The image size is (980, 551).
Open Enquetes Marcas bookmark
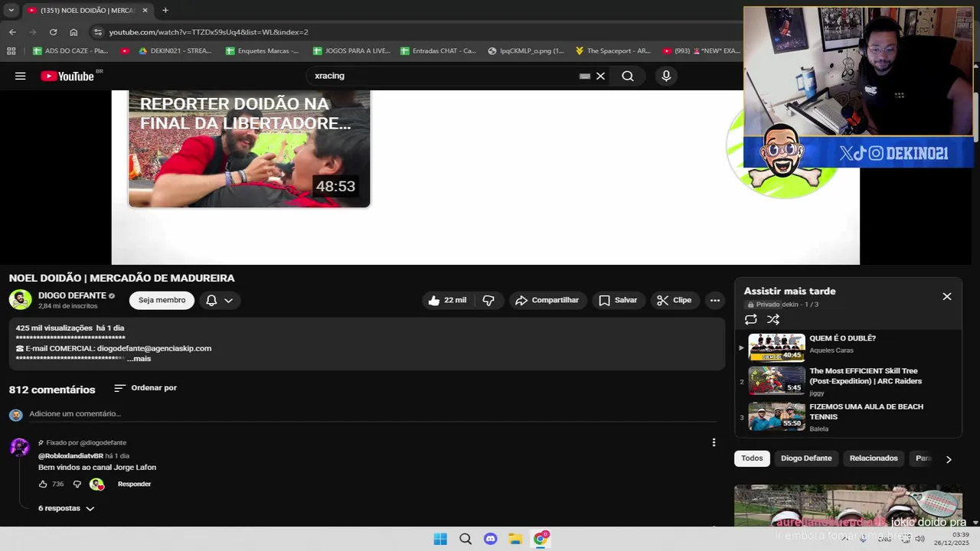[262, 51]
